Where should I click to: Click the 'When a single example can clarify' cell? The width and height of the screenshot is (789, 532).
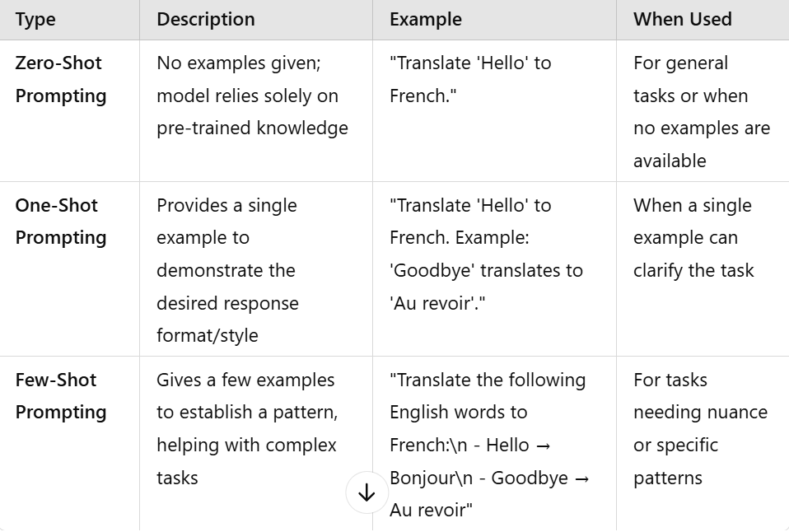click(x=693, y=237)
